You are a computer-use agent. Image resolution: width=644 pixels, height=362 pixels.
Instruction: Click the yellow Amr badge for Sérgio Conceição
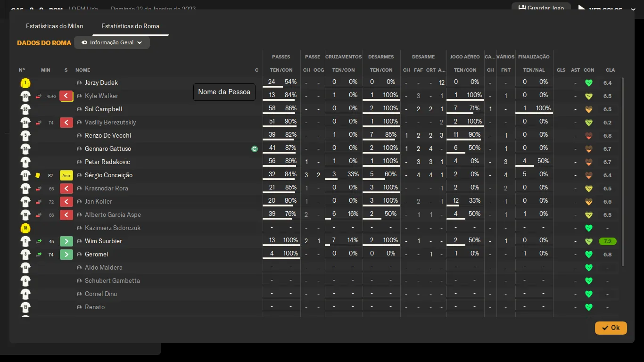[66, 175]
